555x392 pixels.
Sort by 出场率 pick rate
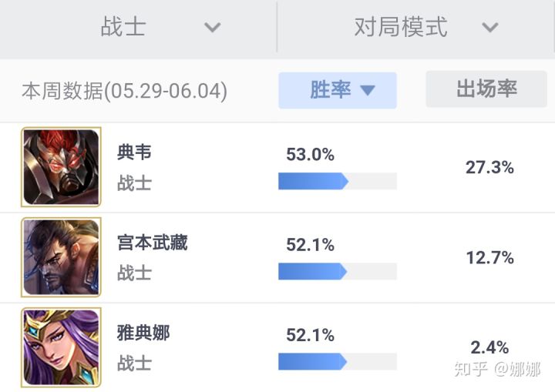click(x=486, y=89)
